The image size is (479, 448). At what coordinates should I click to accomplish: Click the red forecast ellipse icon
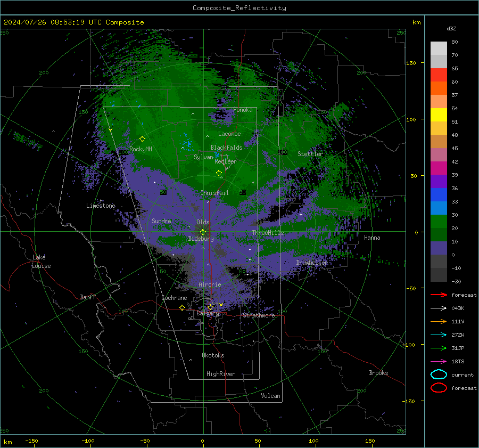coord(439,388)
